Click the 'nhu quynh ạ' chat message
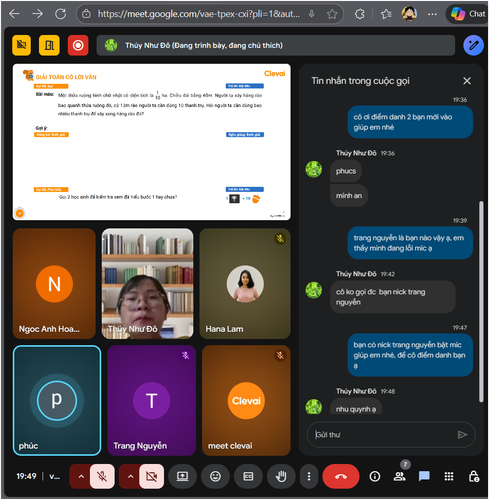The width and height of the screenshot is (489, 500). click(356, 407)
